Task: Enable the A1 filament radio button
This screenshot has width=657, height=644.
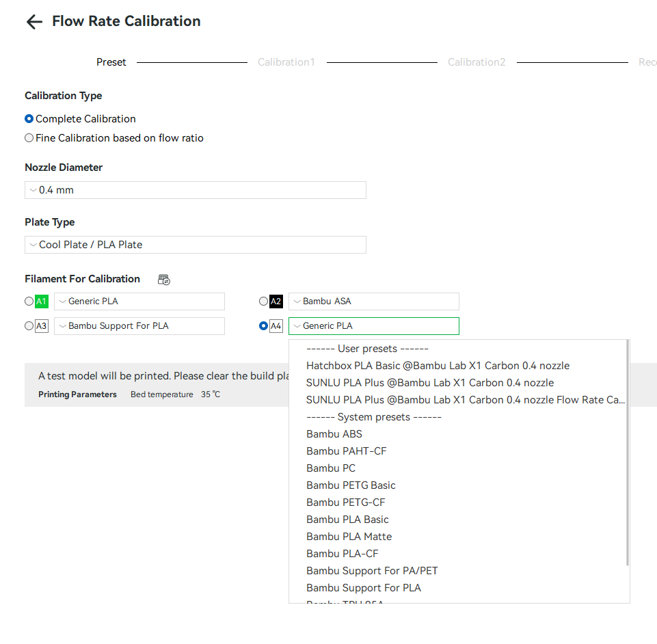Action: [x=27, y=301]
